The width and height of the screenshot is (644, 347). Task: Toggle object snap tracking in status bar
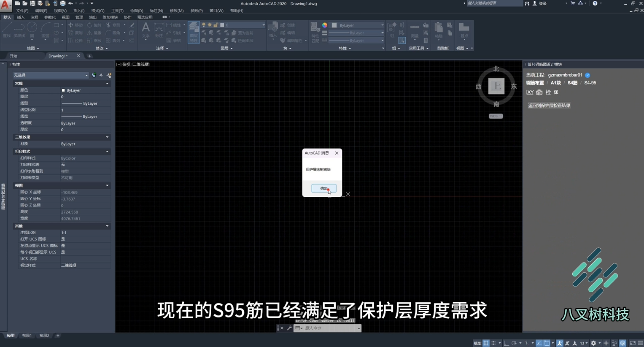(x=539, y=343)
